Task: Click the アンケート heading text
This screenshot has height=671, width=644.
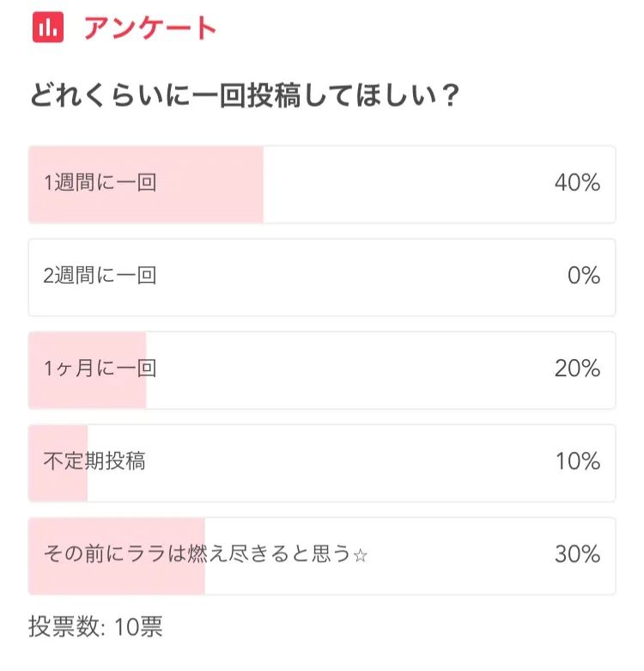Action: pyautogui.click(x=150, y=28)
